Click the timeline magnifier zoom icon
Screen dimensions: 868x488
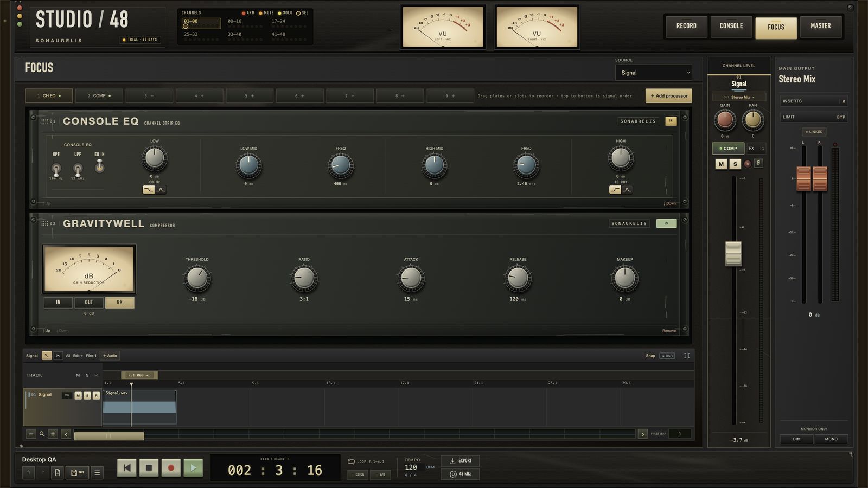(x=42, y=434)
